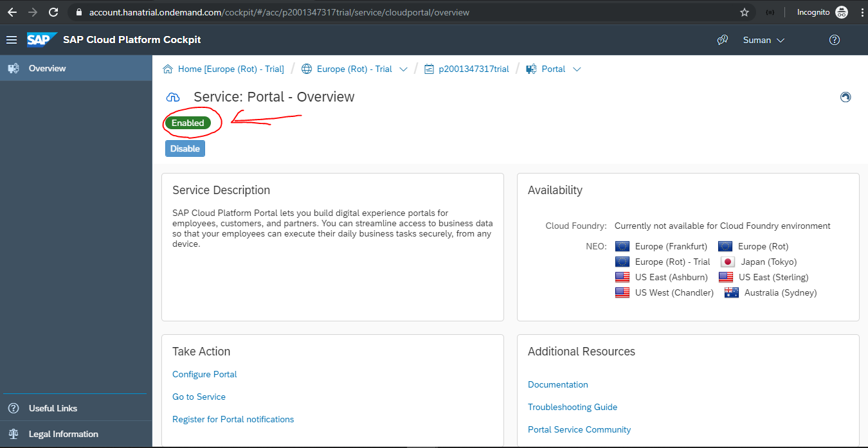
Task: Expand the Portal breadcrumb chevron
Action: tap(577, 69)
